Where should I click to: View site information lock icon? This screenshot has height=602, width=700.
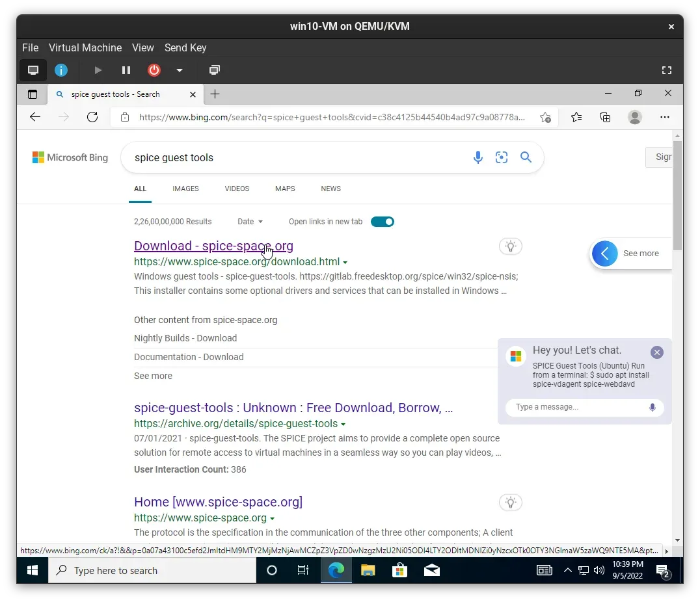[x=125, y=117]
